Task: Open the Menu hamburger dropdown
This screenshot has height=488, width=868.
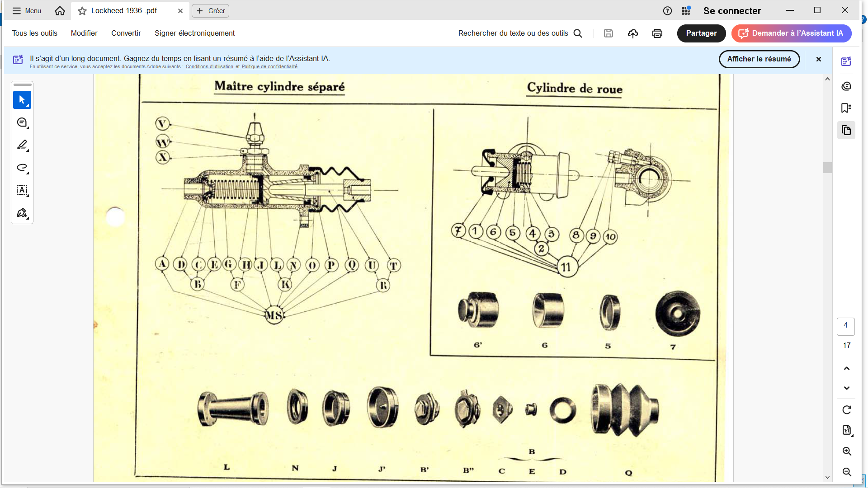Action: tap(27, 11)
